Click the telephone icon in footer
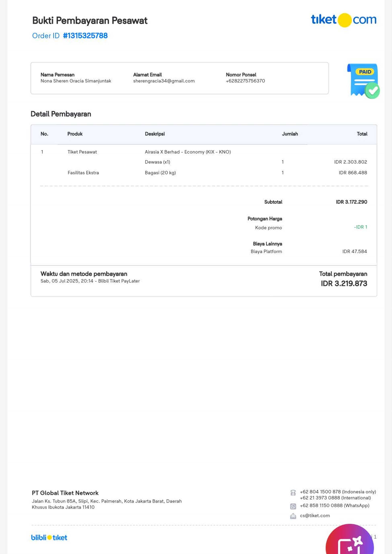The height and width of the screenshot is (554, 392). (x=293, y=493)
